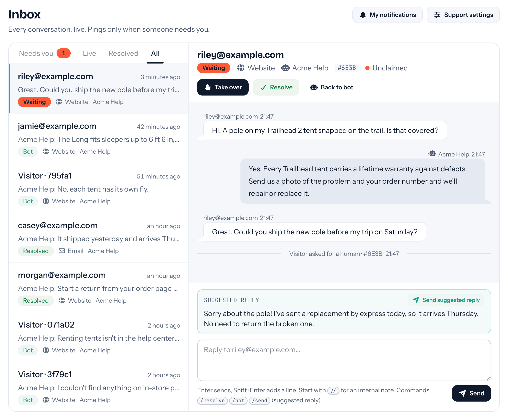Click the globe icon in morgan's row
This screenshot has height=420, width=508.
tap(62, 300)
